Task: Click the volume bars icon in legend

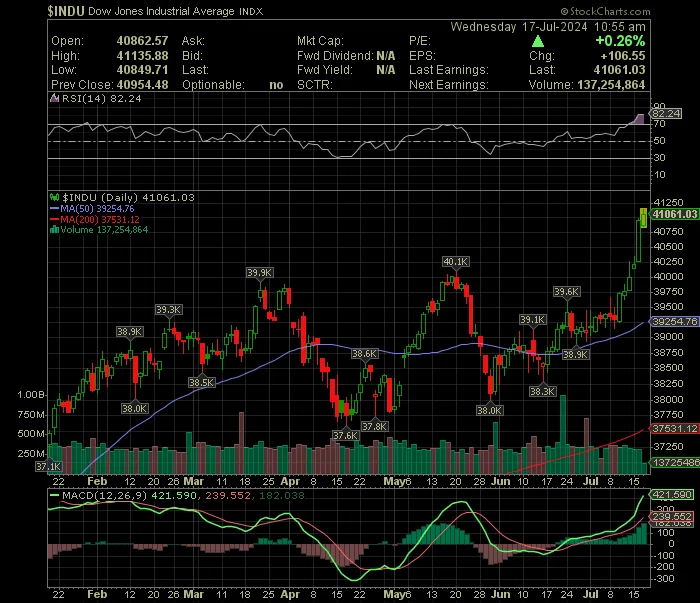Action: pos(54,230)
